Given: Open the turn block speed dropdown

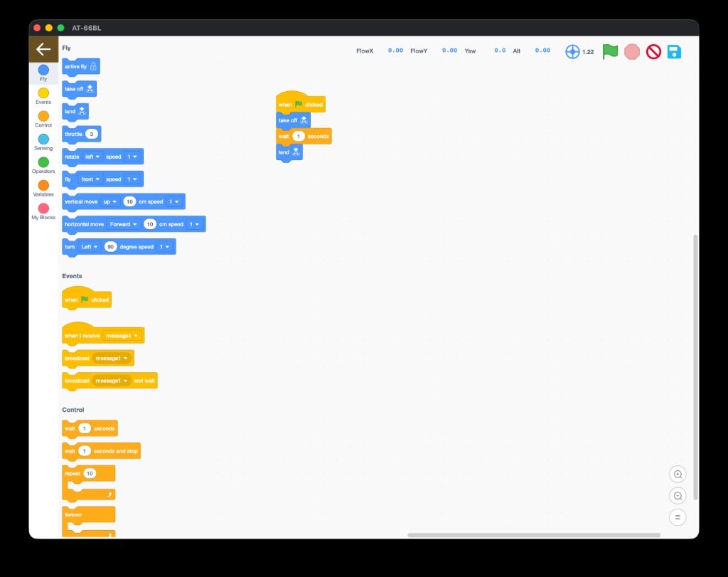Looking at the screenshot, I should (x=164, y=247).
